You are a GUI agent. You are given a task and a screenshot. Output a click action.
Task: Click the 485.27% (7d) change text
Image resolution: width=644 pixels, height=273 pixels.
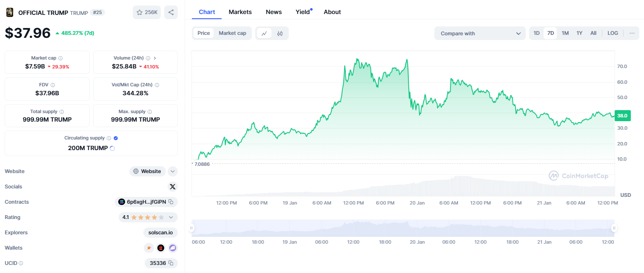tap(78, 33)
